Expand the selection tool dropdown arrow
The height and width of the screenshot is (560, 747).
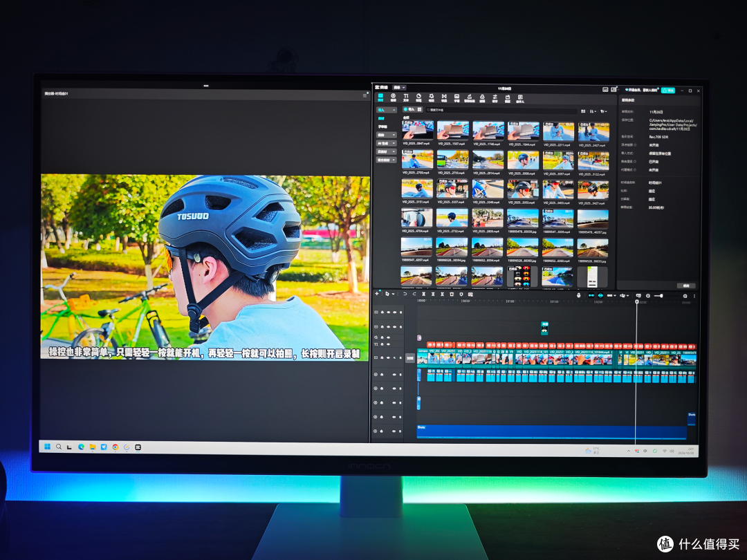(394, 295)
